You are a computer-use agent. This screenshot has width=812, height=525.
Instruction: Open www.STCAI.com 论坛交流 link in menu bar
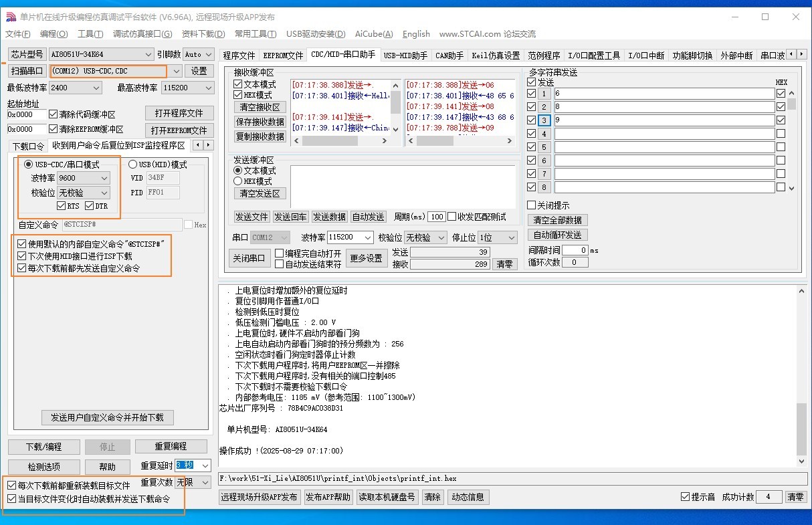tap(487, 34)
